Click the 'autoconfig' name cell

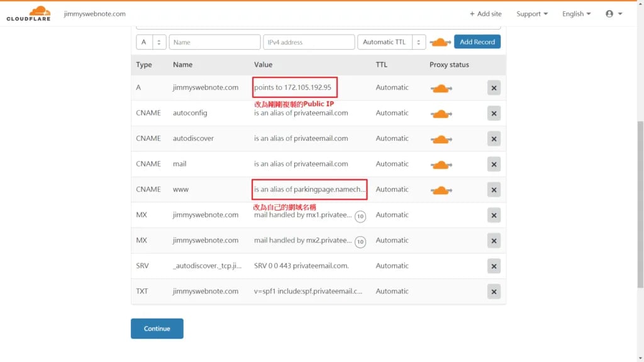190,112
